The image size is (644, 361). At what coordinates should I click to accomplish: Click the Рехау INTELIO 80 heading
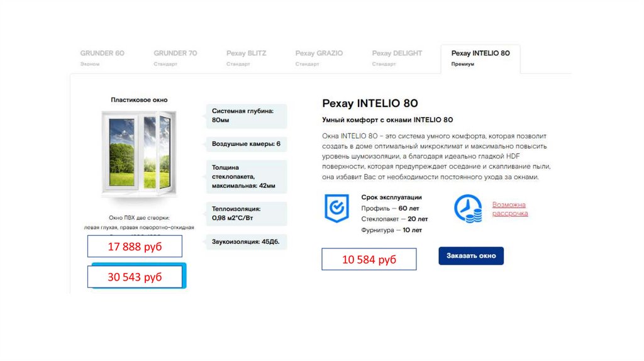370,103
